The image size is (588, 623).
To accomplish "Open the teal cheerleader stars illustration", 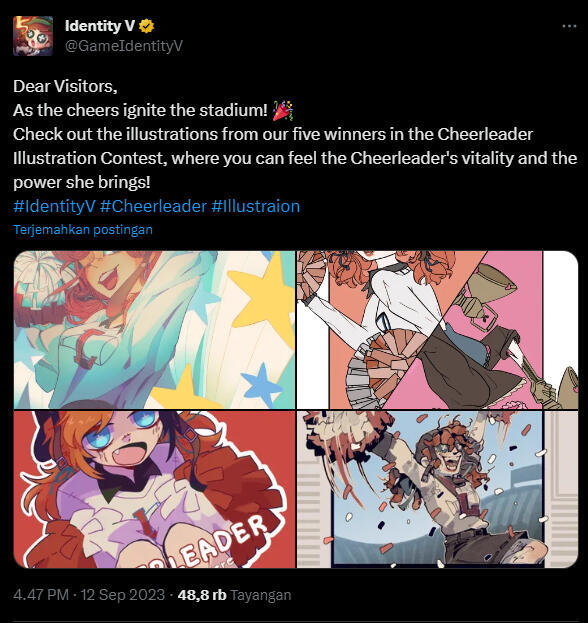I will [155, 330].
